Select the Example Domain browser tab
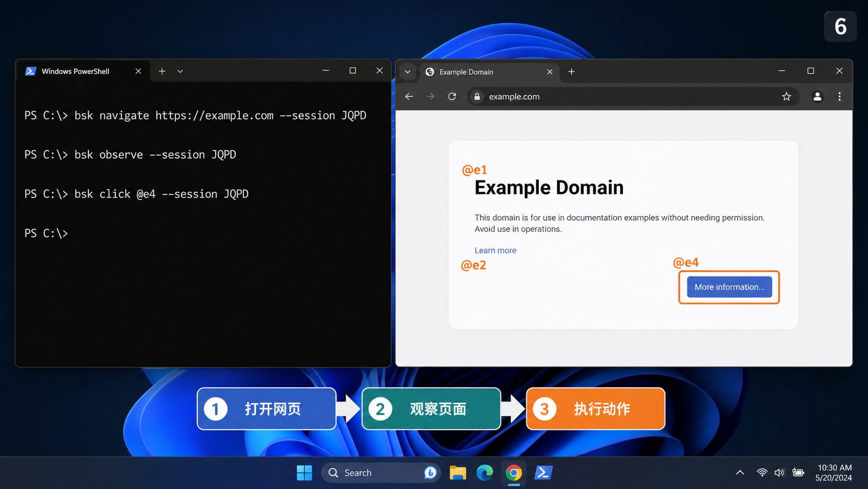This screenshot has height=489, width=868. tap(489, 72)
